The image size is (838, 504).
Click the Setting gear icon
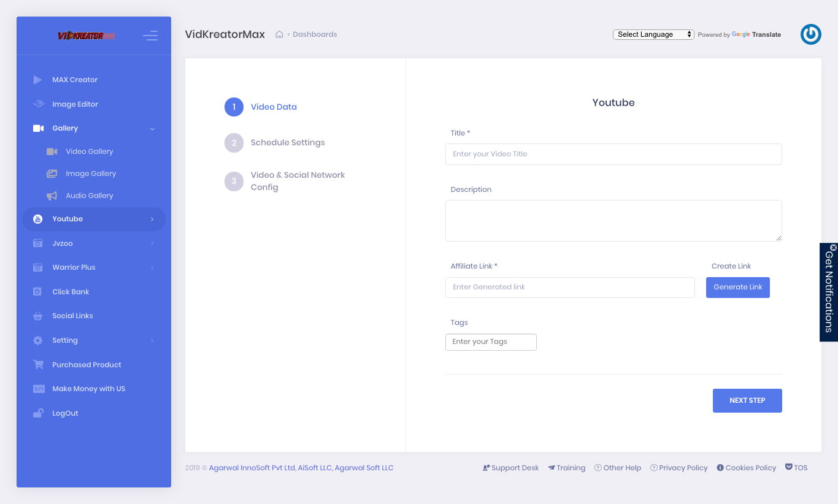[38, 340]
